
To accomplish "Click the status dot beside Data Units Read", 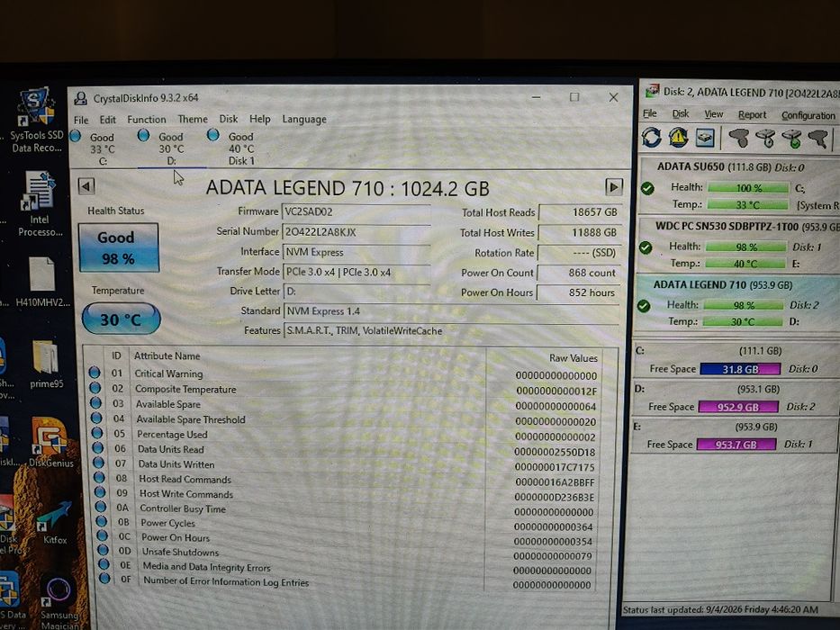I will 98,448.
